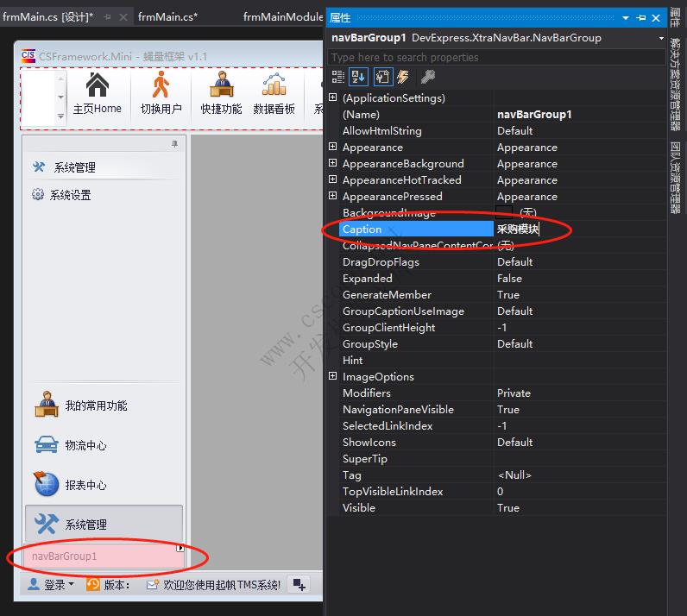Select the 物流中心 nav group
This screenshot has width=687, height=616.
(104, 445)
